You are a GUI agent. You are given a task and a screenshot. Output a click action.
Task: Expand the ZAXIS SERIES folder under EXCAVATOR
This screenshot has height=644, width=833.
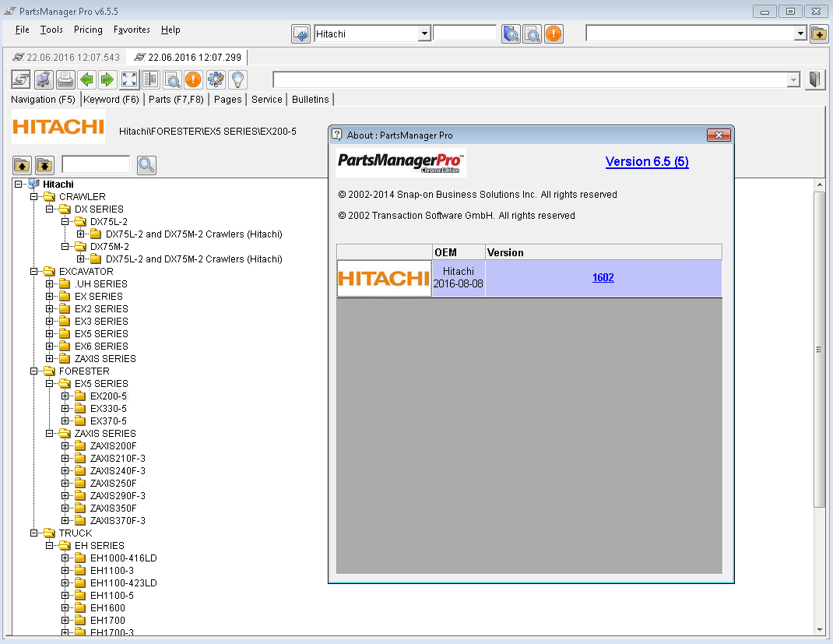(x=51, y=359)
